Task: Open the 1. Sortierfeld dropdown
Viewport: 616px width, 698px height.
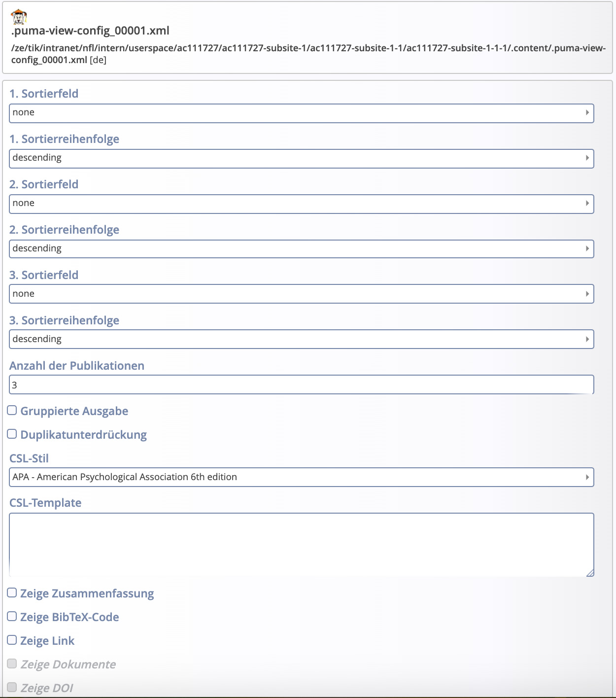Action: 302,113
